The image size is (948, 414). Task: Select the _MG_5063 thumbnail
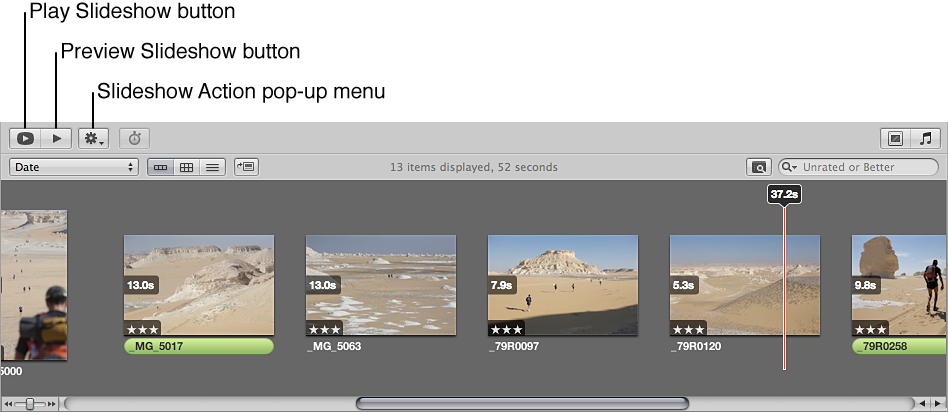381,285
